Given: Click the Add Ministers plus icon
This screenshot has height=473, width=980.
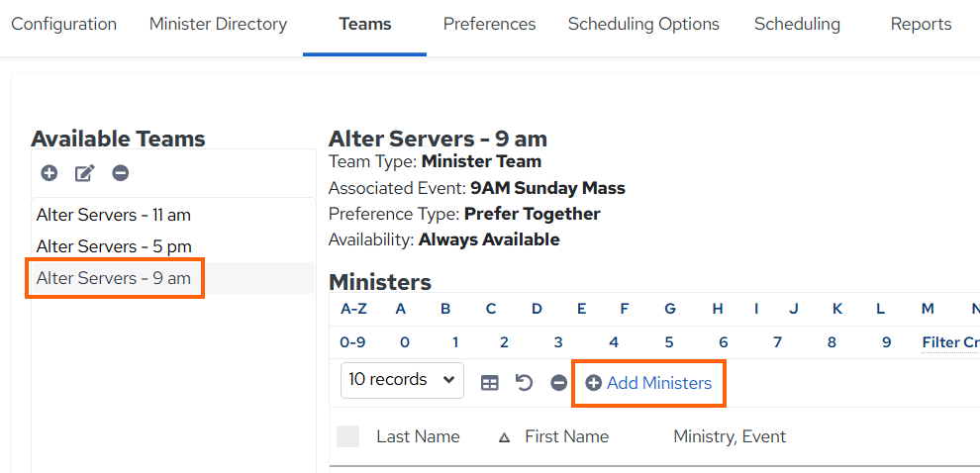Looking at the screenshot, I should click(593, 383).
